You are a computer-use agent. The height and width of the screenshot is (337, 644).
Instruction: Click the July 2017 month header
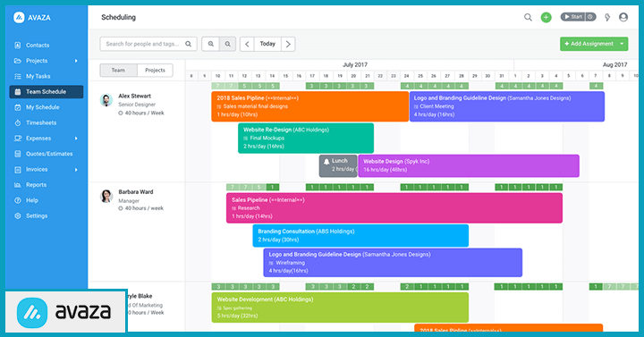(x=355, y=65)
